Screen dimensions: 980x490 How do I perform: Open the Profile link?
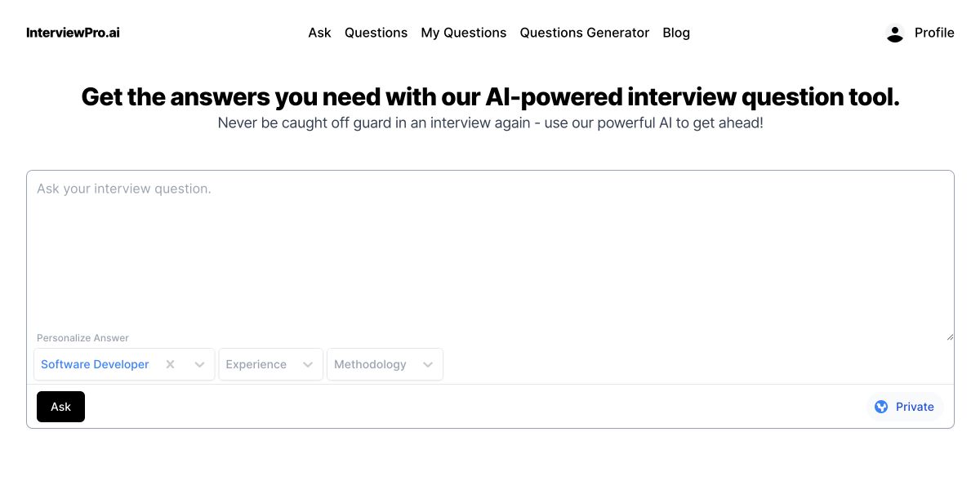click(x=934, y=33)
